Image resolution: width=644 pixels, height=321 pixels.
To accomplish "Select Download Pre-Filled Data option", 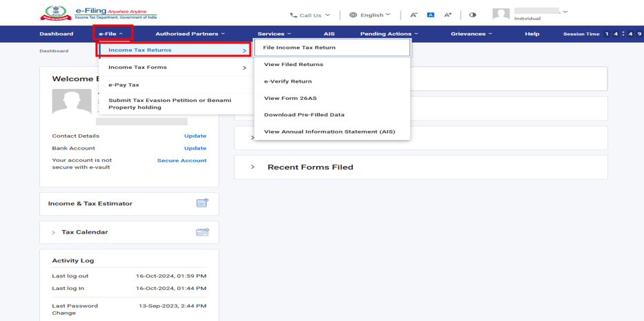I will [x=304, y=115].
